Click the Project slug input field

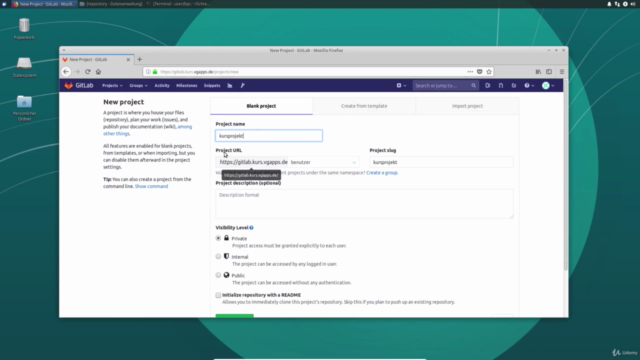click(x=442, y=162)
